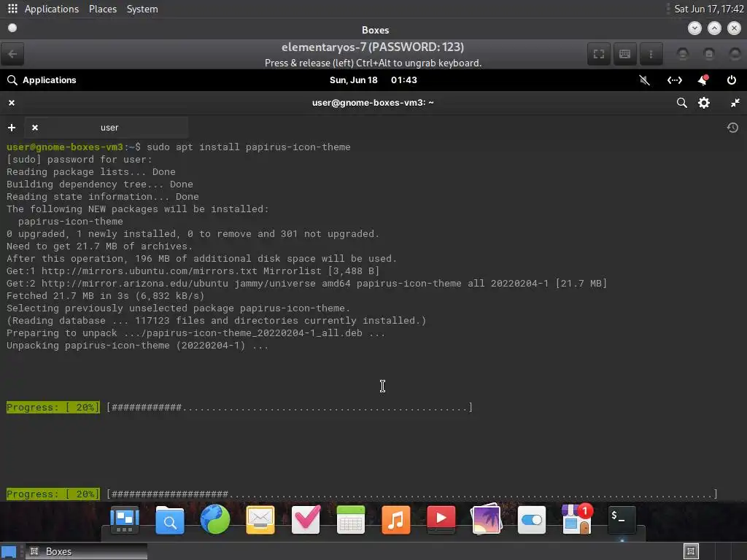Launch the Music app from dock
The width and height of the screenshot is (747, 560).
tap(396, 519)
